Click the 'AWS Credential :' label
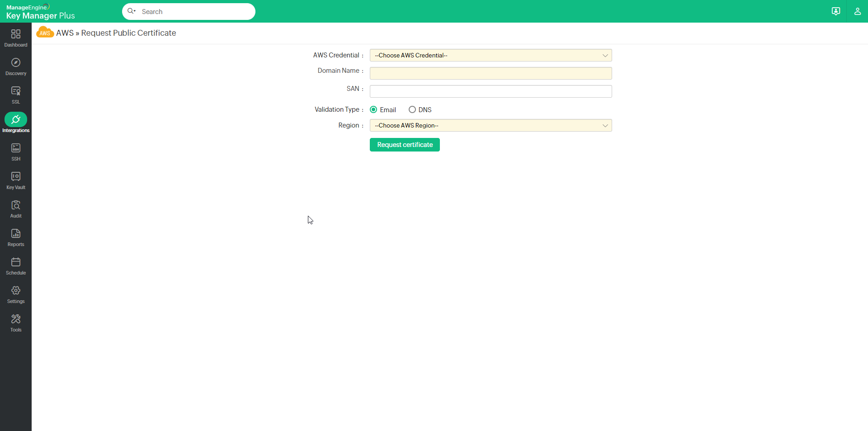 pos(338,55)
